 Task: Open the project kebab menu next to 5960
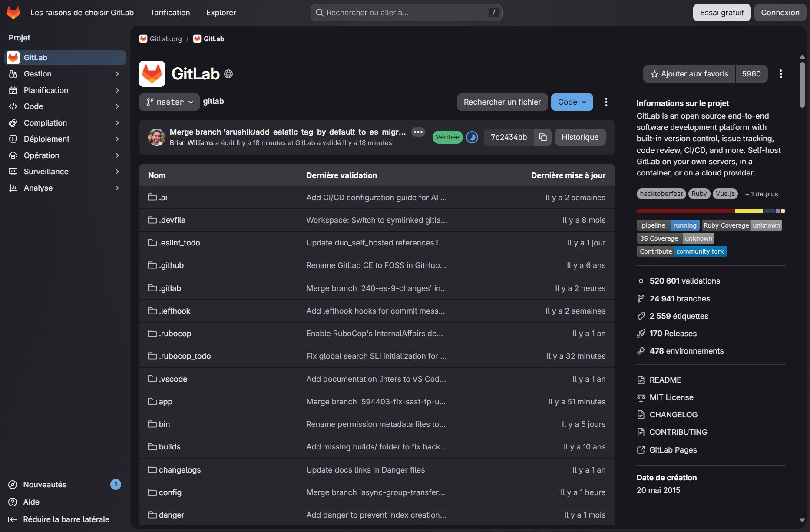point(780,74)
